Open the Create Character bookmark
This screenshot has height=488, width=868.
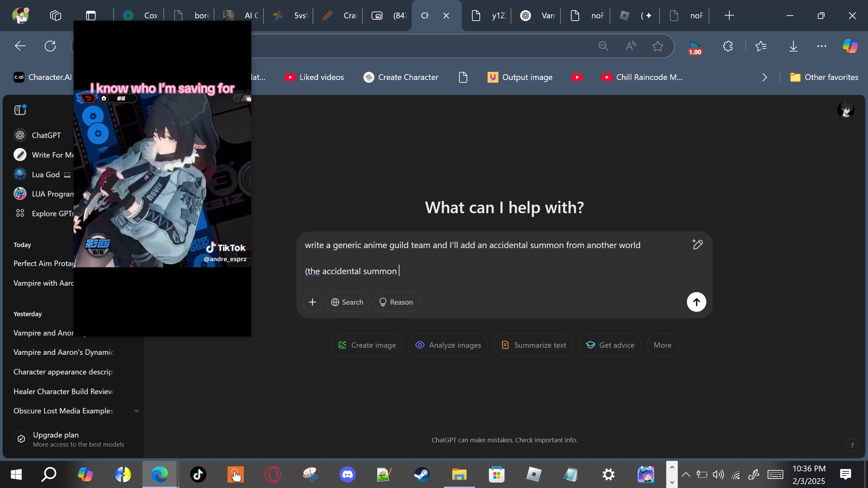tap(401, 77)
